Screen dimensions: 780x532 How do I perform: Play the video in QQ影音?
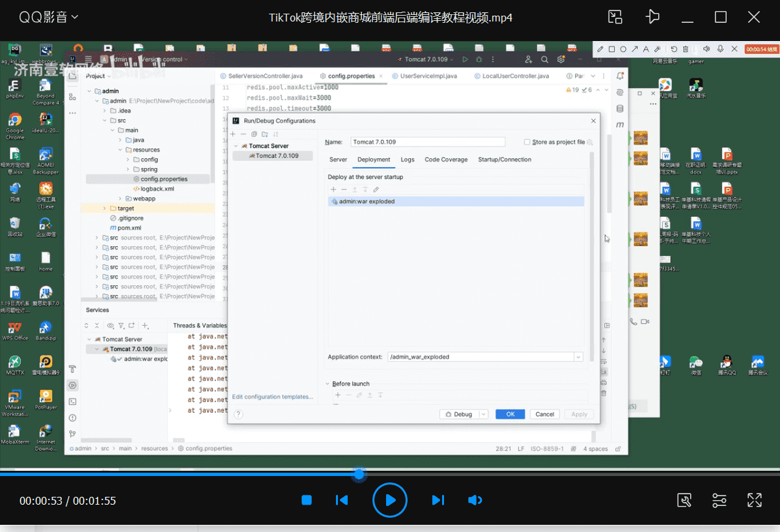click(390, 500)
